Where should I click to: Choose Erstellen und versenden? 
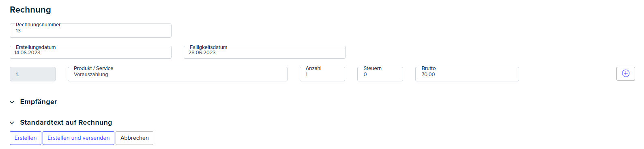[x=78, y=138]
